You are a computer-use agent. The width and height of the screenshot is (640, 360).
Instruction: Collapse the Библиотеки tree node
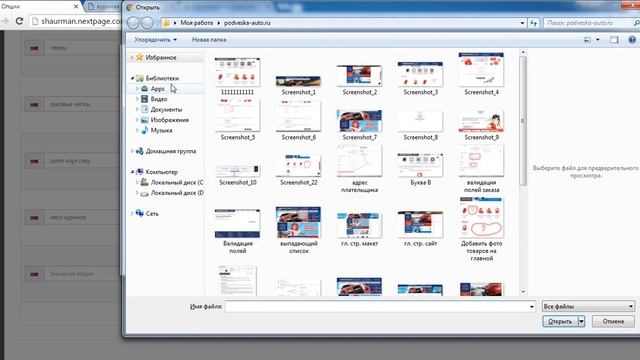[132, 78]
